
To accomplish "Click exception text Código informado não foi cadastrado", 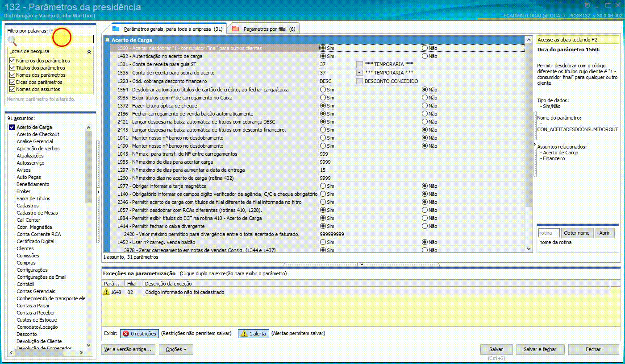I will coord(185,292).
